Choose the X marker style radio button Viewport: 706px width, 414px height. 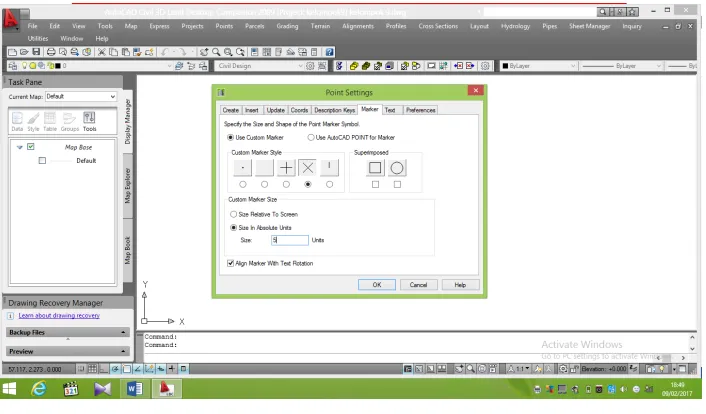(308, 184)
